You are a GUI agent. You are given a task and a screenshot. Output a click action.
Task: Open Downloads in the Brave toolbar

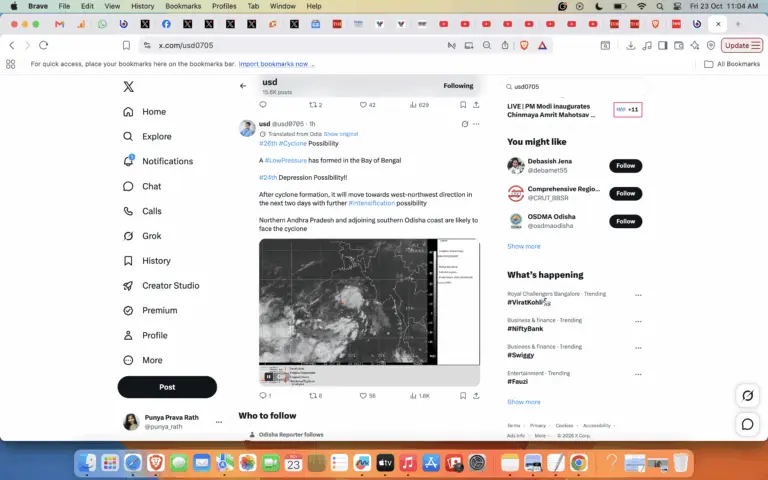631,46
